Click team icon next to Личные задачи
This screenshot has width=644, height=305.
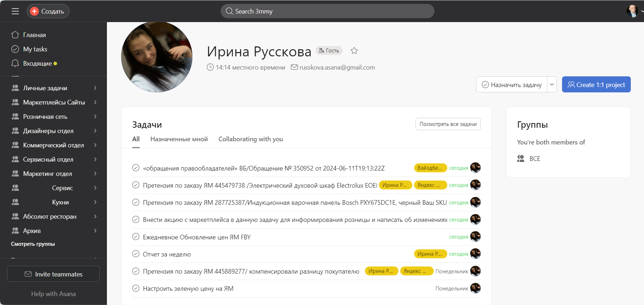(x=15, y=88)
